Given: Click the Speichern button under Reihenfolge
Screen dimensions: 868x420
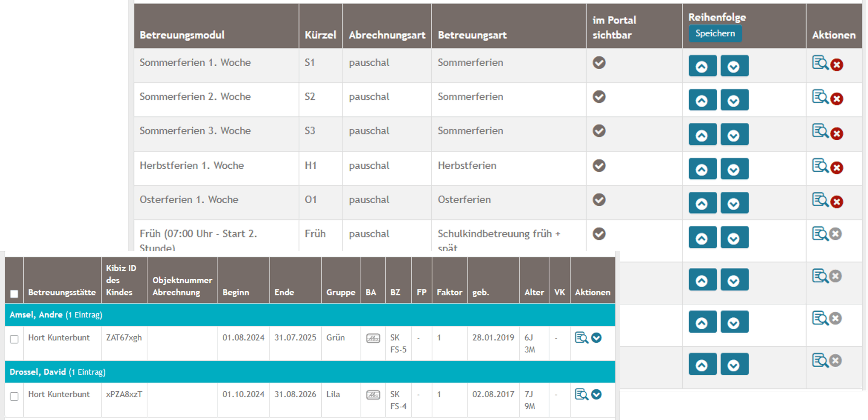Looking at the screenshot, I should (715, 33).
